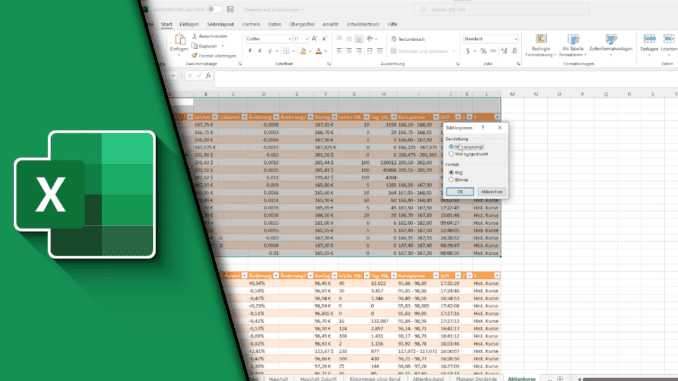Remove a decimal place
Viewport: 678px width, 381px height.
(x=514, y=51)
